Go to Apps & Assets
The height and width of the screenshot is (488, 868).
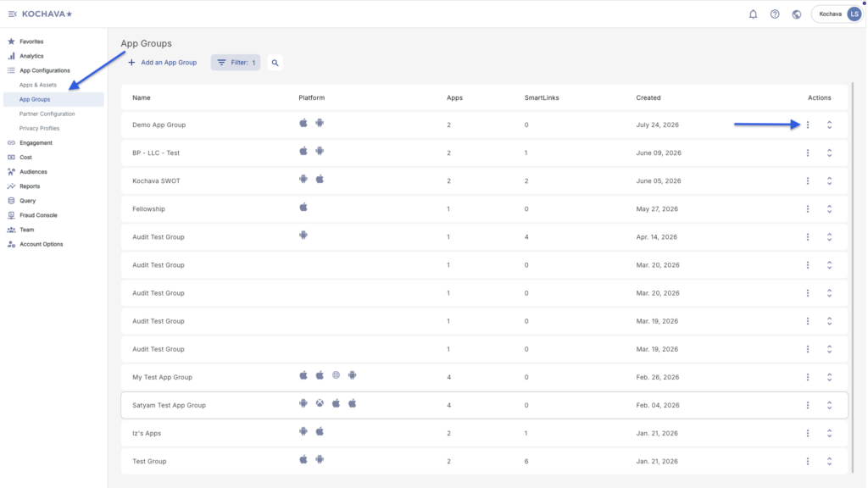click(x=37, y=85)
